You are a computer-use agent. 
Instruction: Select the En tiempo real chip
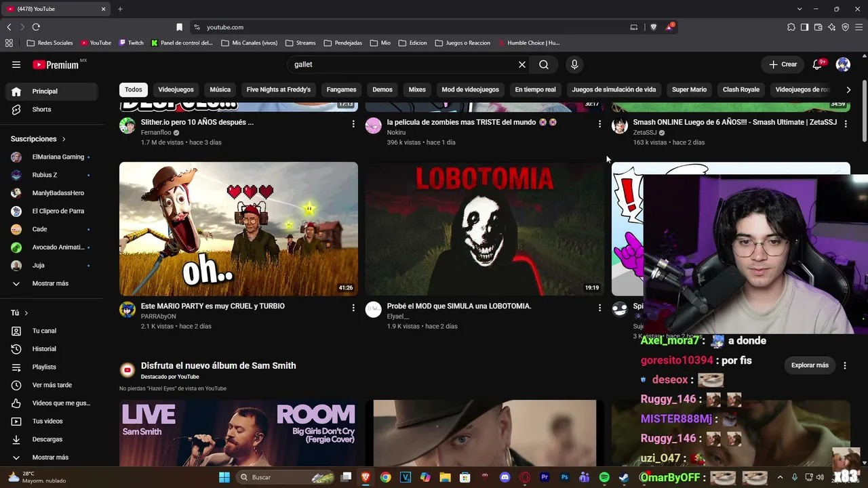(x=535, y=89)
